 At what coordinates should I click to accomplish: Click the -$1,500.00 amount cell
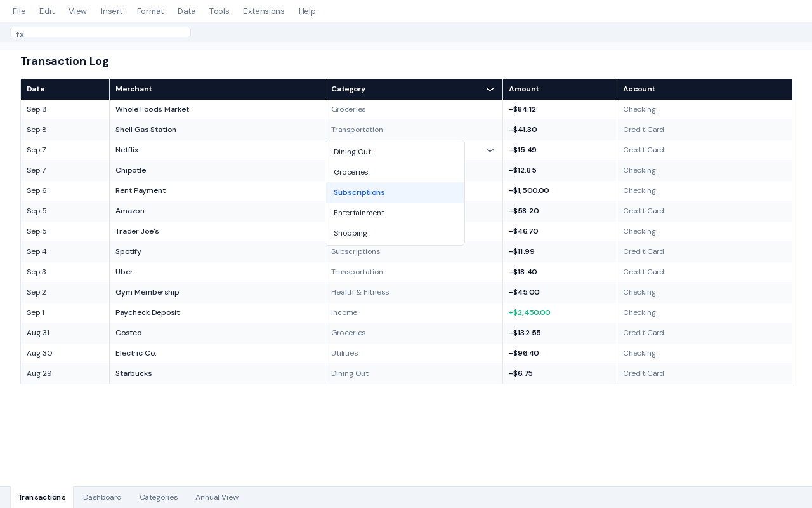click(560, 191)
